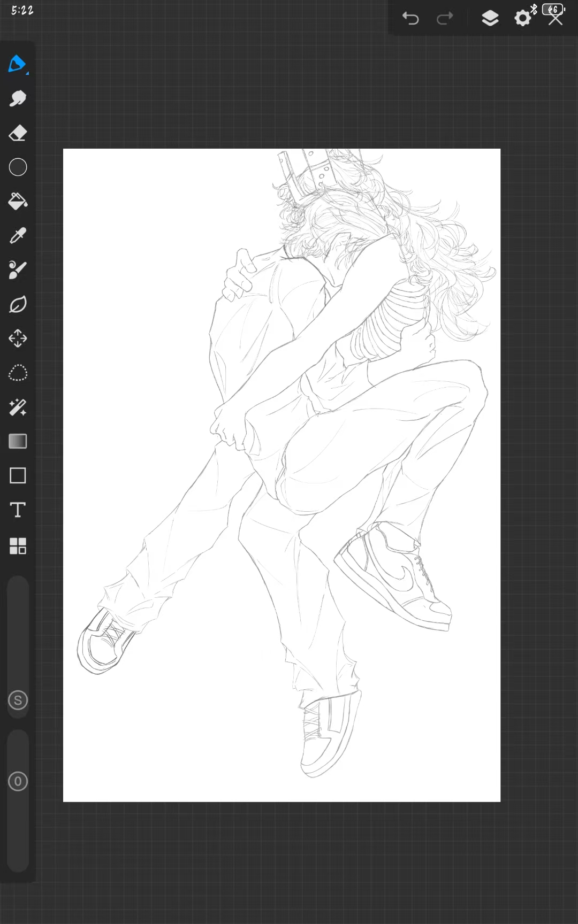Select the Move transform tool
The height and width of the screenshot is (924, 578).
point(18,338)
